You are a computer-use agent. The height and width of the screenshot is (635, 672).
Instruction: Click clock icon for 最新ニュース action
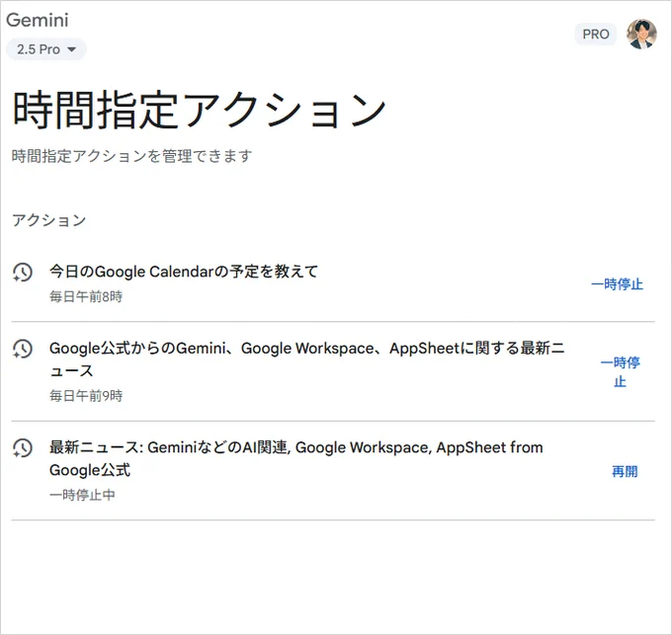(x=23, y=448)
